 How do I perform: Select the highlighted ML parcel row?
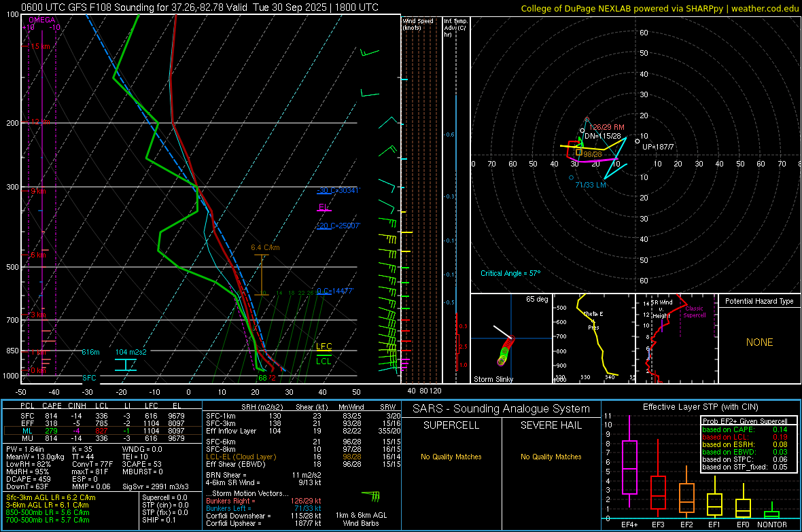point(103,431)
